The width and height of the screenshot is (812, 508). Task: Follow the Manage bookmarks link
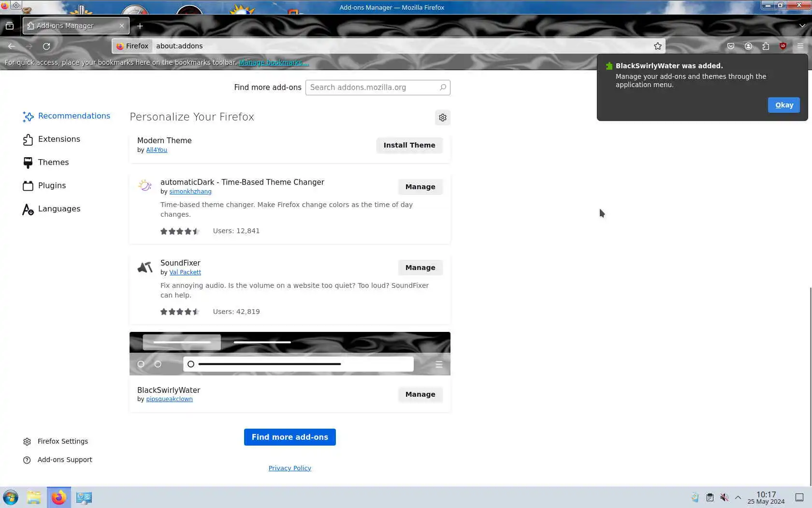[274, 62]
